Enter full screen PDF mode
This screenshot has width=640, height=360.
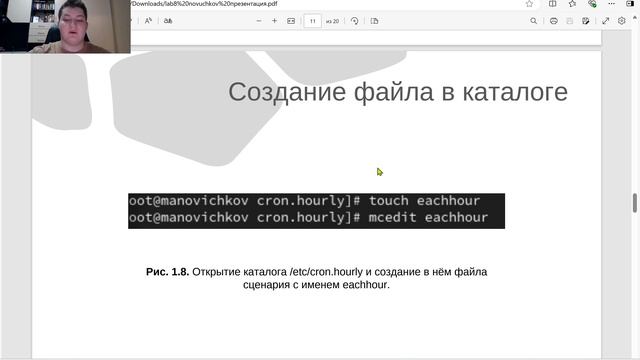(x=606, y=21)
